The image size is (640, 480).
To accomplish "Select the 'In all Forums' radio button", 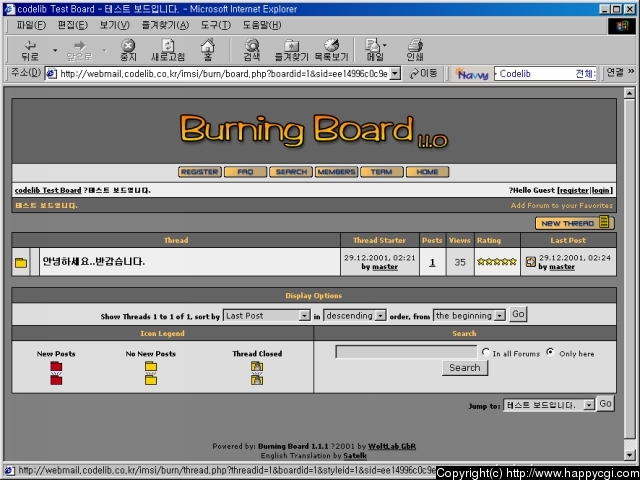I will 485,352.
